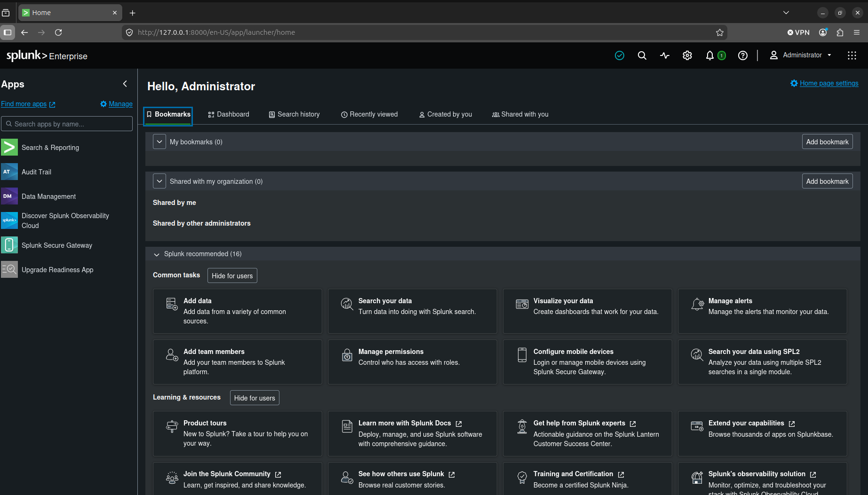Collapse the Apps sidebar panel

tap(125, 84)
